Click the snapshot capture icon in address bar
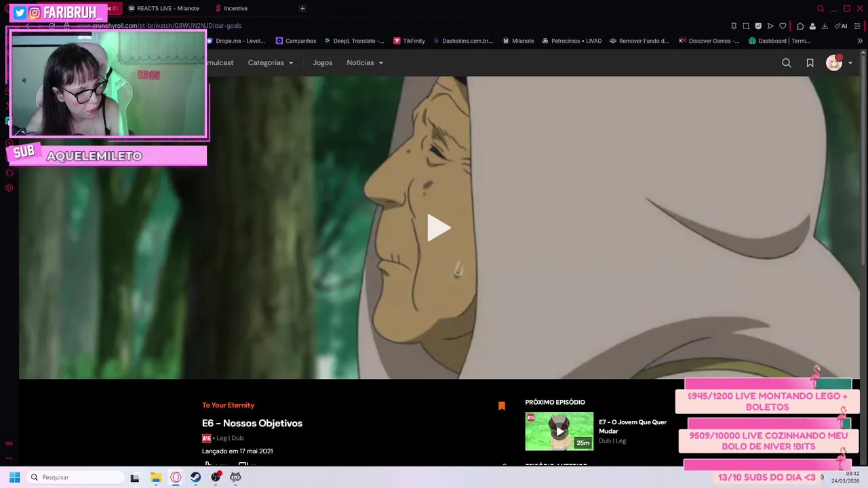The height and width of the screenshot is (488, 868). (x=746, y=26)
